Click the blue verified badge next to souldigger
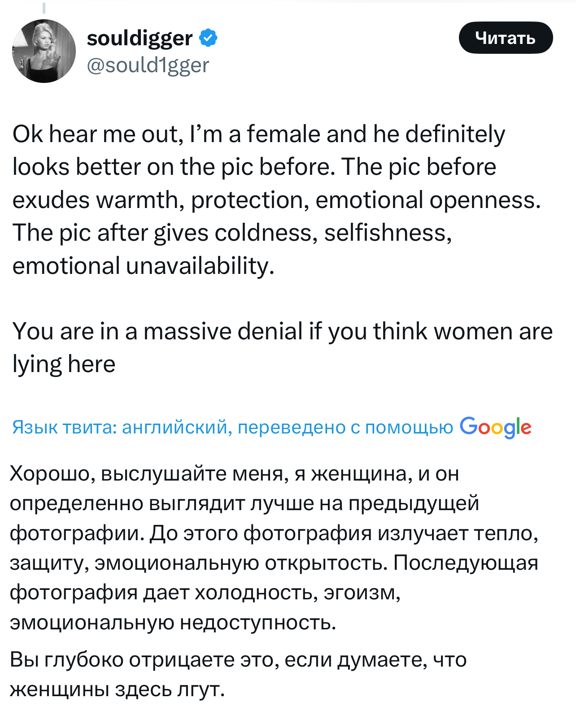Screen dimensions: 576x728 pyautogui.click(x=208, y=38)
